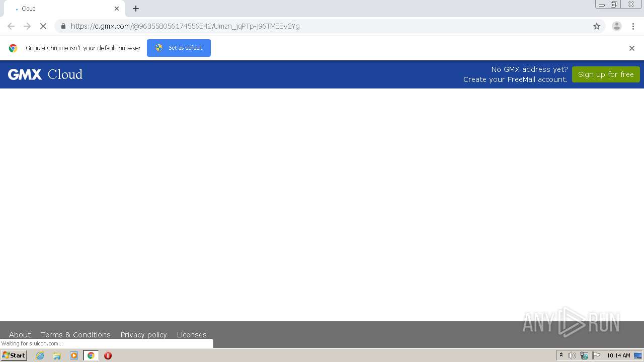This screenshot has width=644, height=362.
Task: View site security lock info
Action: [x=63, y=26]
